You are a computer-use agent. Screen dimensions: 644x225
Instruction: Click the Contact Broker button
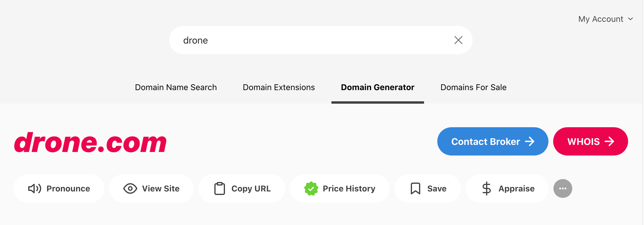click(x=493, y=141)
